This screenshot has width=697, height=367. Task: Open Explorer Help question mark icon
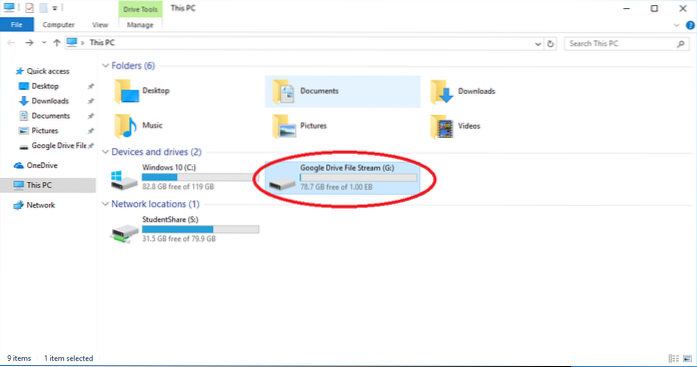pyautogui.click(x=690, y=25)
